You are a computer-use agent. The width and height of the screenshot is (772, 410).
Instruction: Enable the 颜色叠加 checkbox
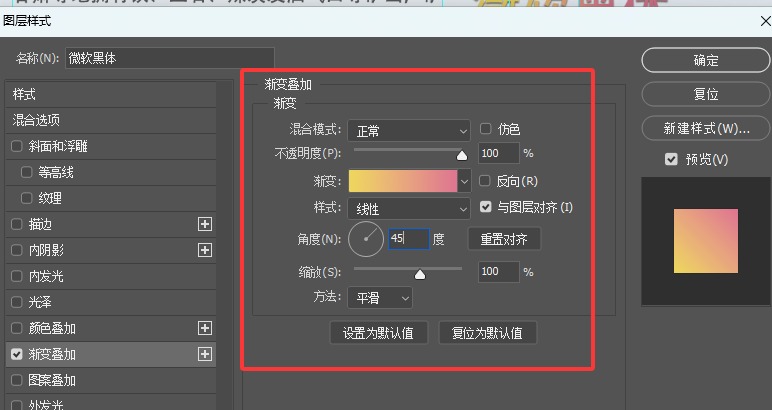coord(17,328)
